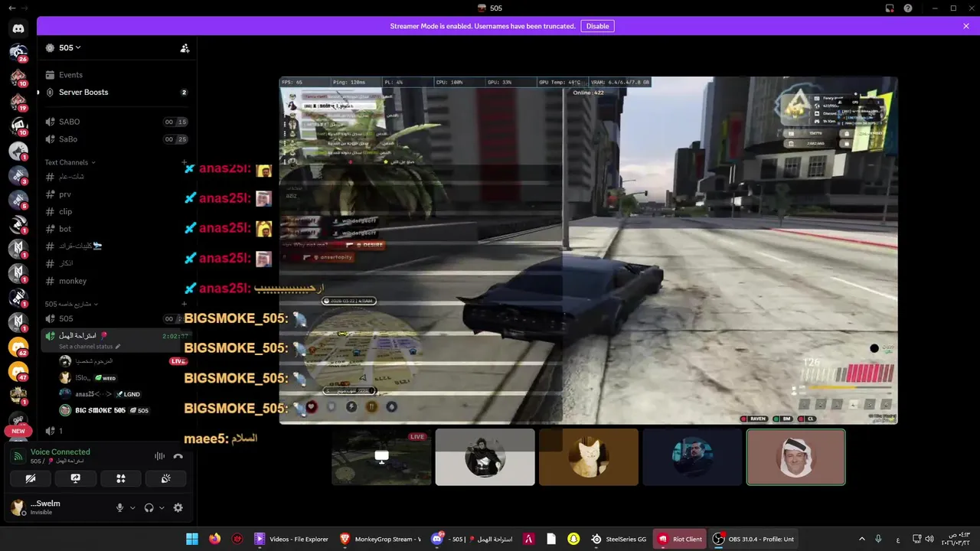Join the SABO voice channel
Screen dimensions: 980x551
click(116, 122)
